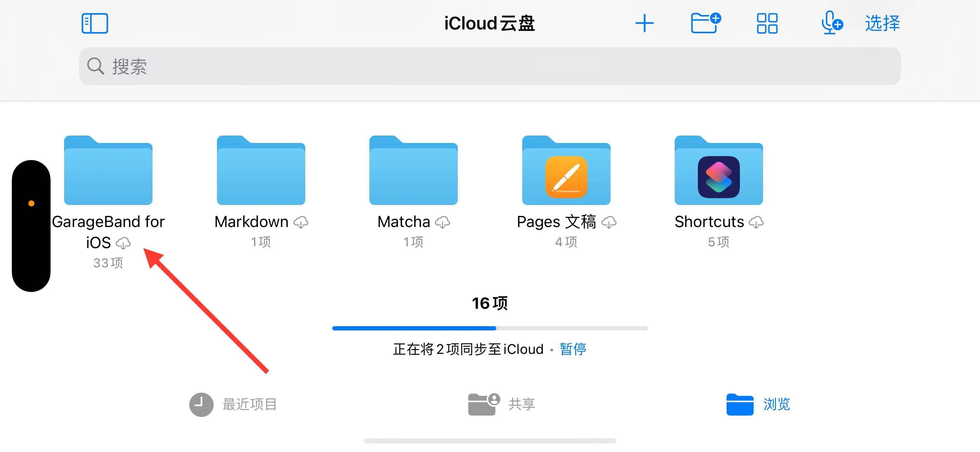Image resolution: width=980 pixels, height=452 pixels.
Task: Click the 16 项 item count
Action: [x=490, y=303]
